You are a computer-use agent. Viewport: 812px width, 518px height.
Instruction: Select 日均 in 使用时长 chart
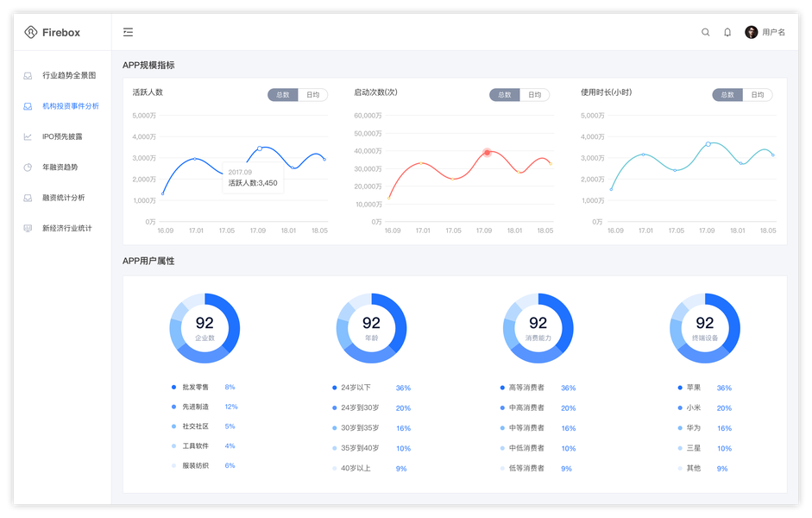point(758,95)
